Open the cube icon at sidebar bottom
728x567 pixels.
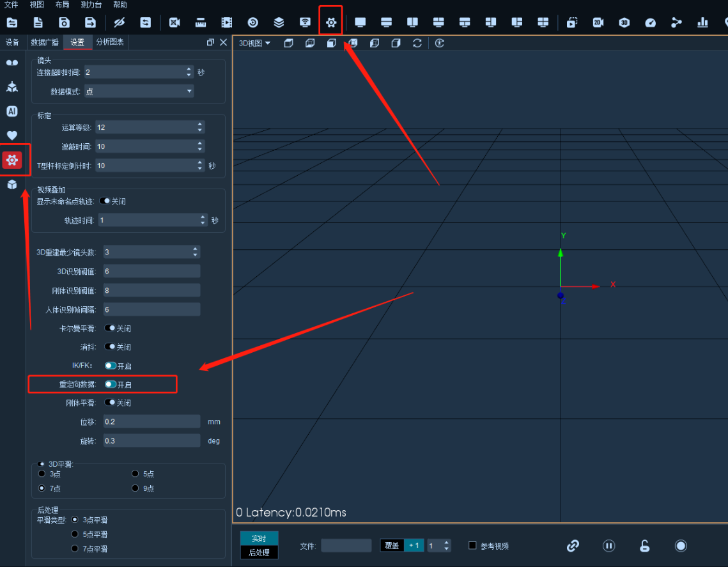(x=12, y=184)
